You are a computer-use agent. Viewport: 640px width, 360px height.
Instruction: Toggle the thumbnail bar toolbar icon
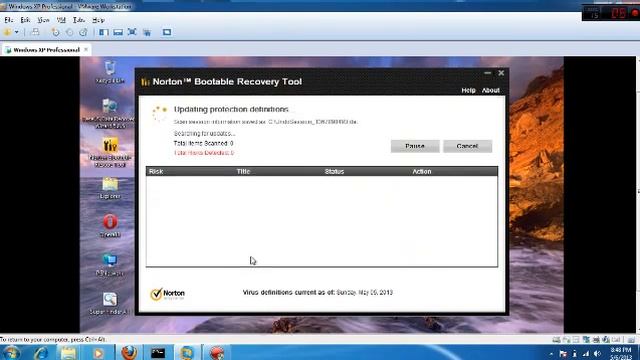coord(118,32)
